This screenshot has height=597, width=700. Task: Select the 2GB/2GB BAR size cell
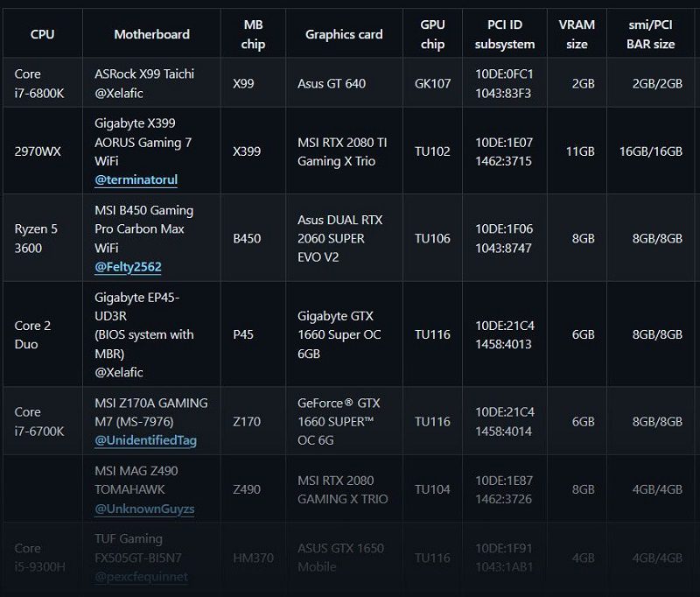pyautogui.click(x=650, y=83)
